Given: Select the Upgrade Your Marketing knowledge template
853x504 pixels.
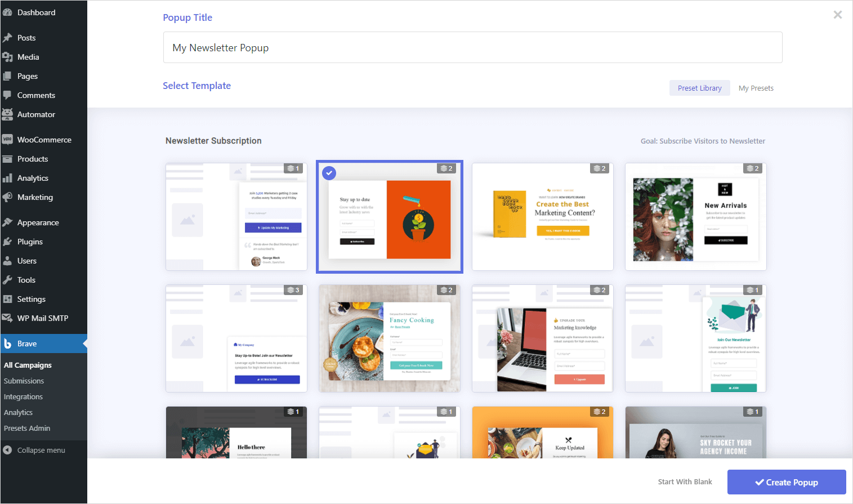Looking at the screenshot, I should tap(543, 338).
